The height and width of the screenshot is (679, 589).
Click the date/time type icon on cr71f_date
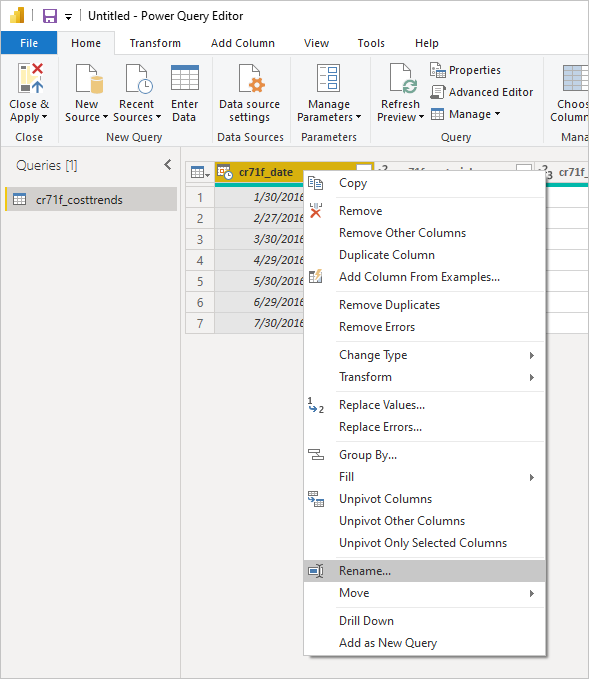[x=225, y=172]
